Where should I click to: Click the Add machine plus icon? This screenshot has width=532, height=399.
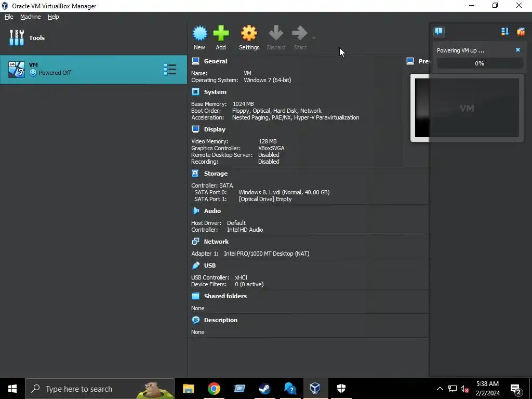pyautogui.click(x=221, y=33)
